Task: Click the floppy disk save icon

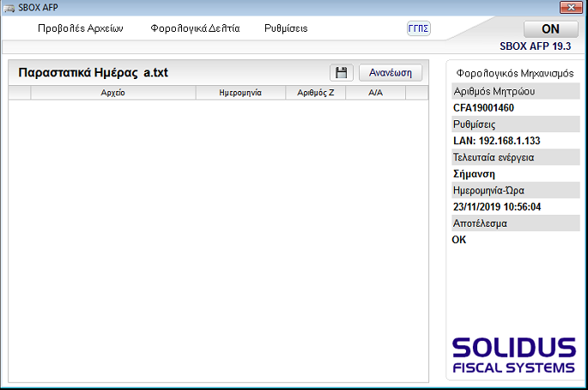Action: [x=341, y=73]
